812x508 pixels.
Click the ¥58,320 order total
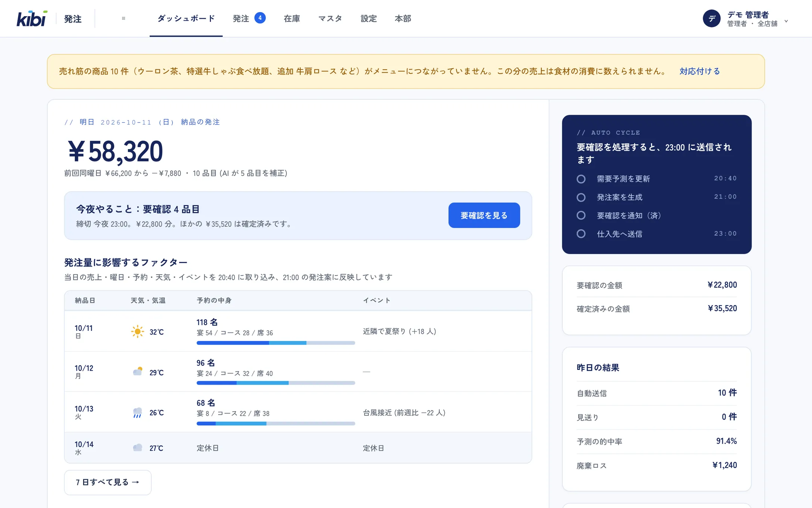click(x=115, y=151)
